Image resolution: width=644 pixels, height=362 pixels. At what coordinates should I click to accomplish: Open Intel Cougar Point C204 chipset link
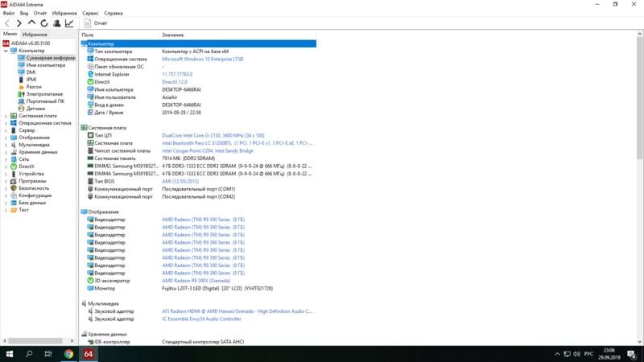point(208,151)
